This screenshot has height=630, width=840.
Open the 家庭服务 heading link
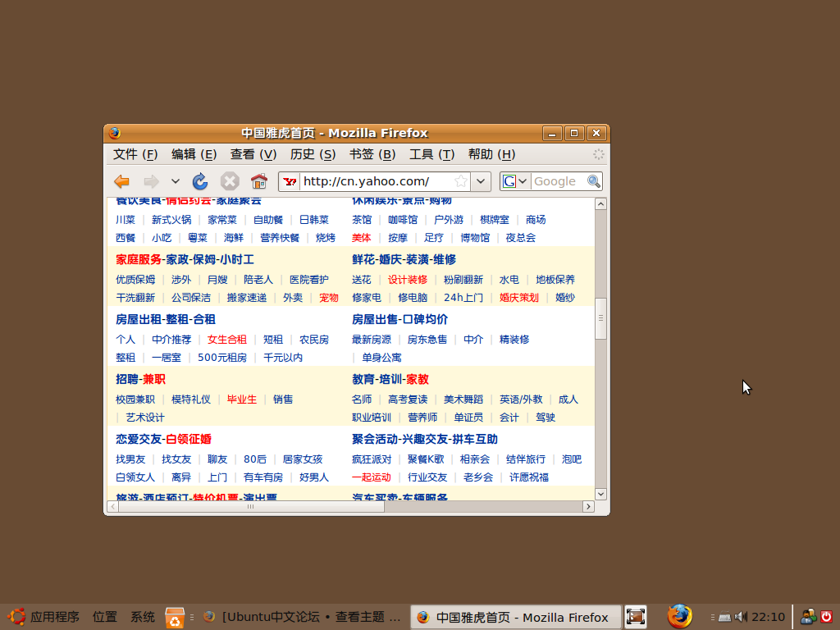[x=138, y=260]
